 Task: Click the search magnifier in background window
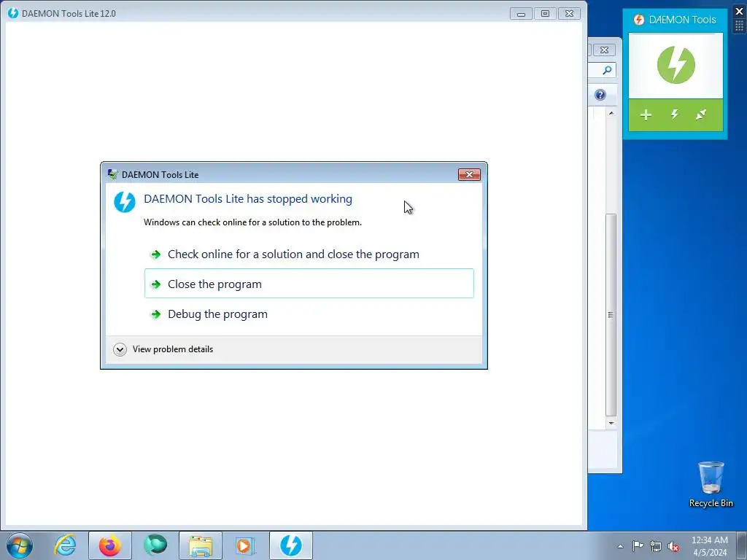point(607,71)
